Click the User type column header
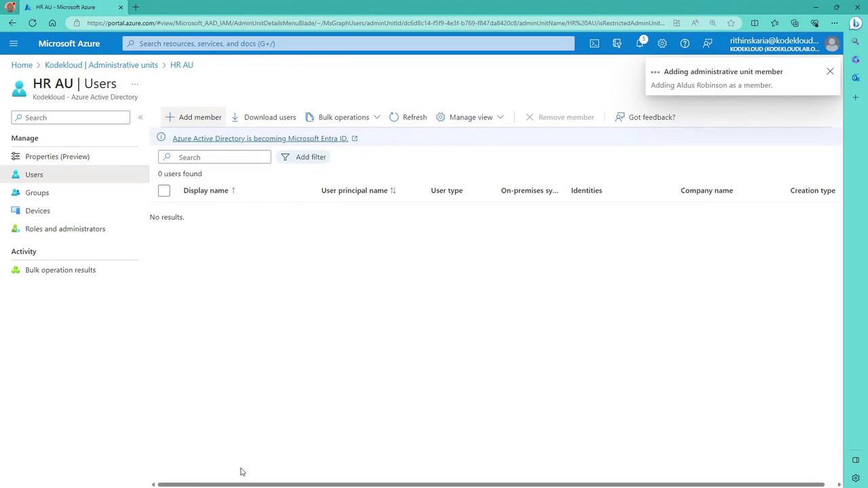868x488 pixels. pos(447,190)
